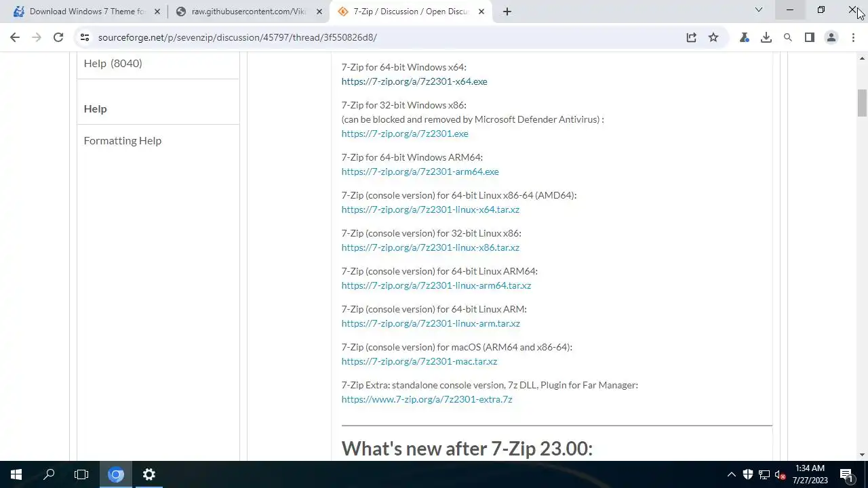Open the 7z2301-linux-arm.tar.xz link

(x=431, y=323)
